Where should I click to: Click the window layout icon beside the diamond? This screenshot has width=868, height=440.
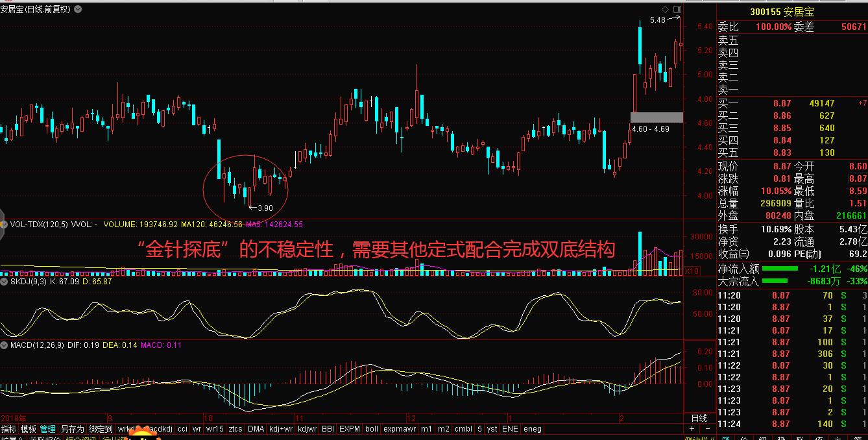[x=677, y=9]
